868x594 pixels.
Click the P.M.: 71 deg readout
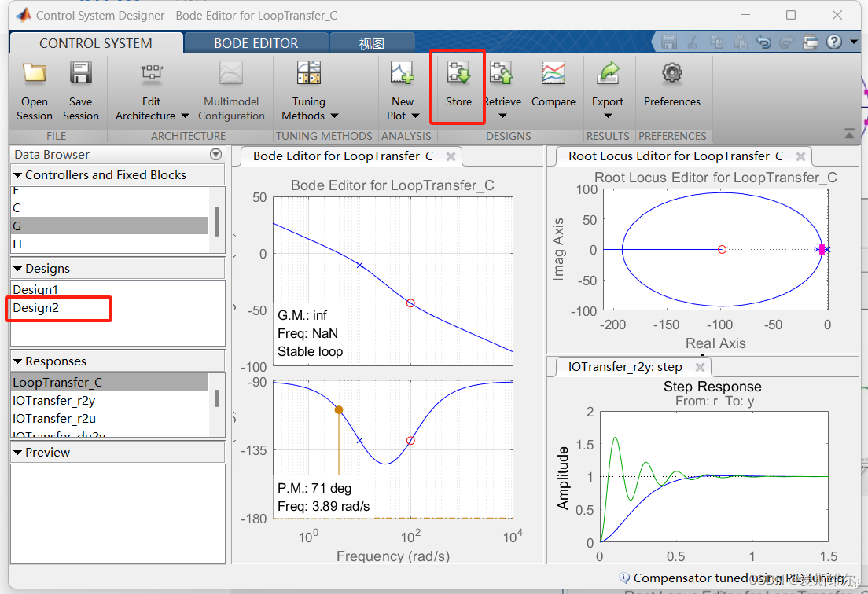pos(314,489)
